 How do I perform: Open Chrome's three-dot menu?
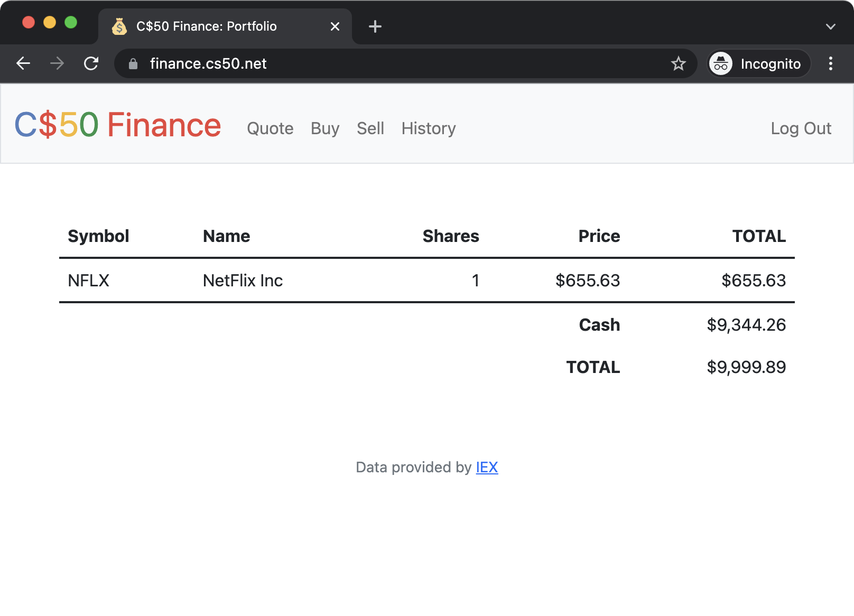point(831,63)
